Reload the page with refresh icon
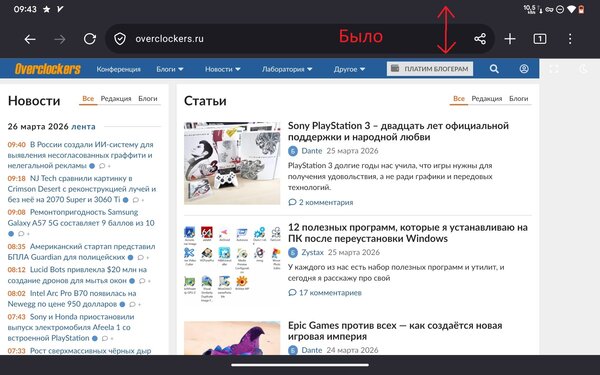The image size is (600, 375). point(90,39)
